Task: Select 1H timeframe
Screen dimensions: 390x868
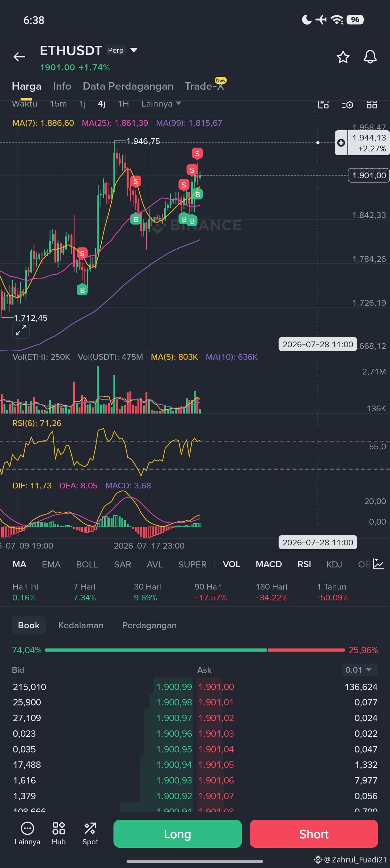Action: point(123,104)
